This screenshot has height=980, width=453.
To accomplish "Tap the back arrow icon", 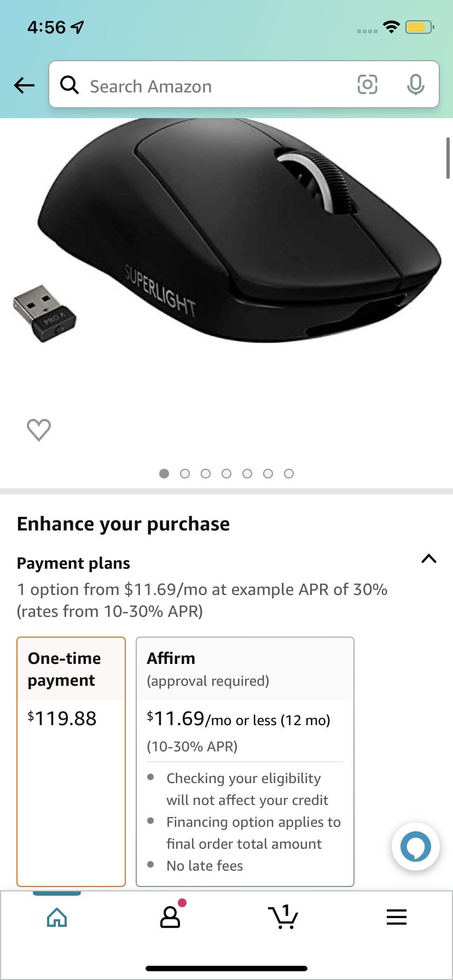I will pyautogui.click(x=24, y=85).
